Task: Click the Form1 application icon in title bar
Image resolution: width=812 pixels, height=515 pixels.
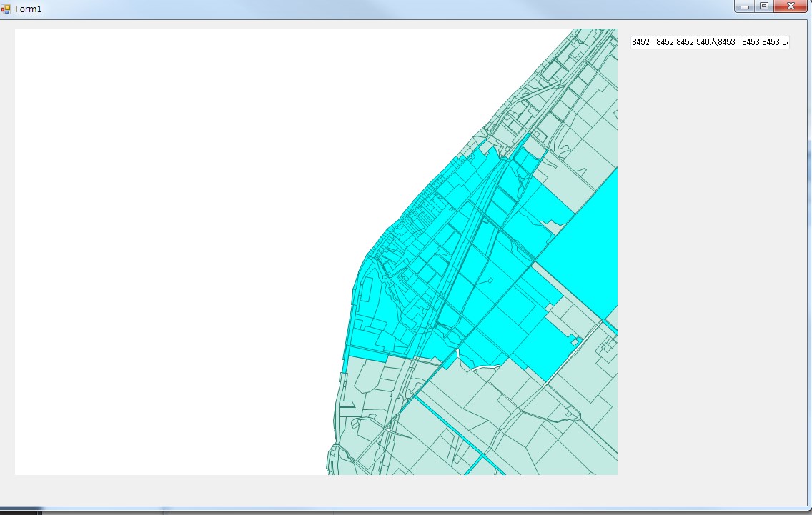Action: (6, 9)
